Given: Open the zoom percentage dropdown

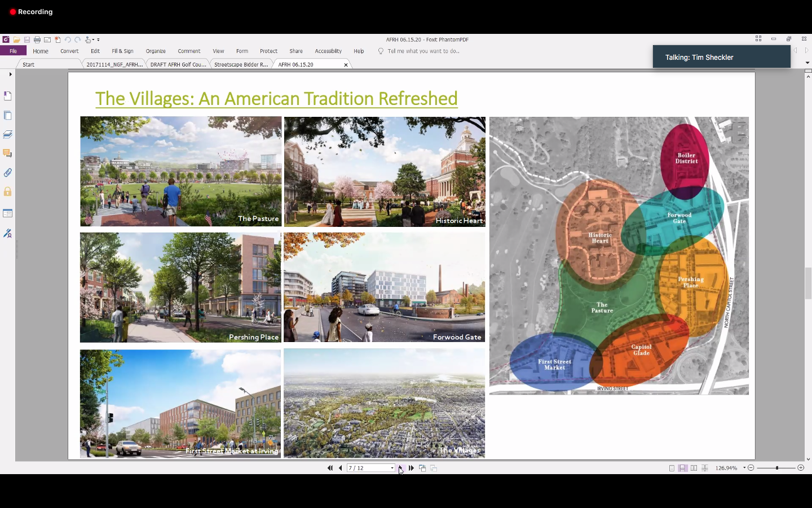Looking at the screenshot, I should (744, 468).
